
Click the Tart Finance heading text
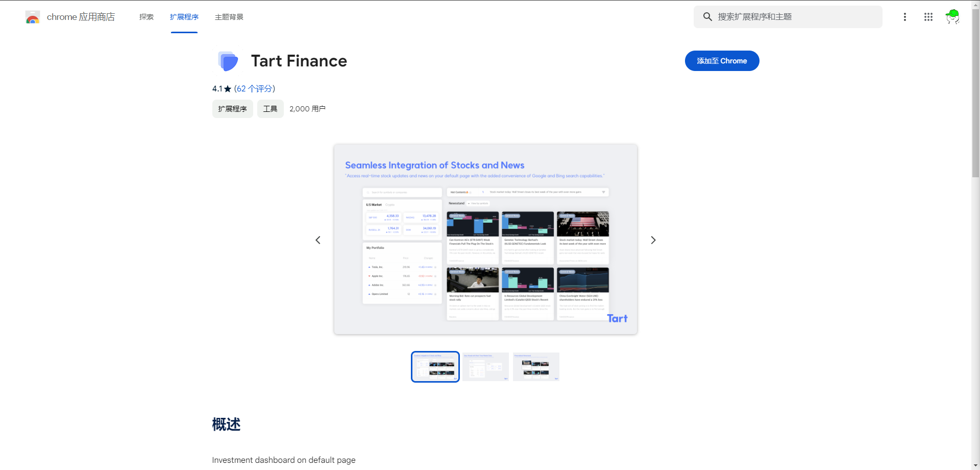299,61
